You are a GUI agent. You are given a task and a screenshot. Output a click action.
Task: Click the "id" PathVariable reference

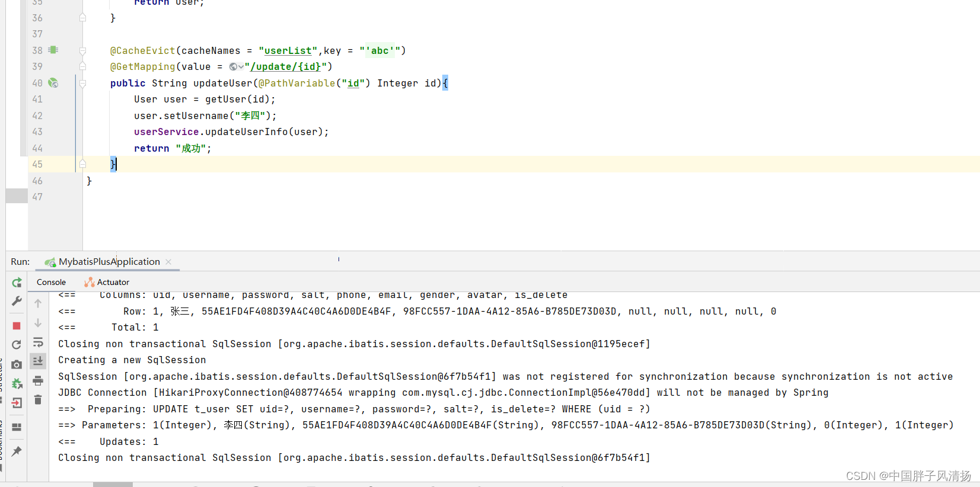click(x=353, y=84)
